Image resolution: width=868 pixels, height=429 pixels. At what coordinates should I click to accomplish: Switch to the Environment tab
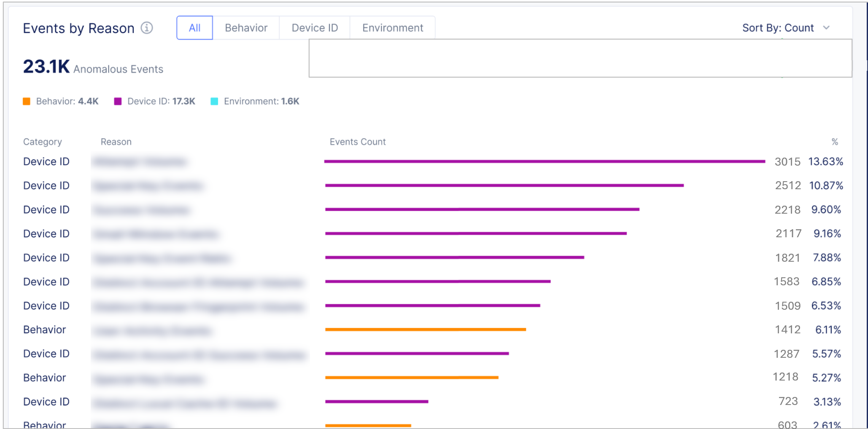tap(392, 28)
